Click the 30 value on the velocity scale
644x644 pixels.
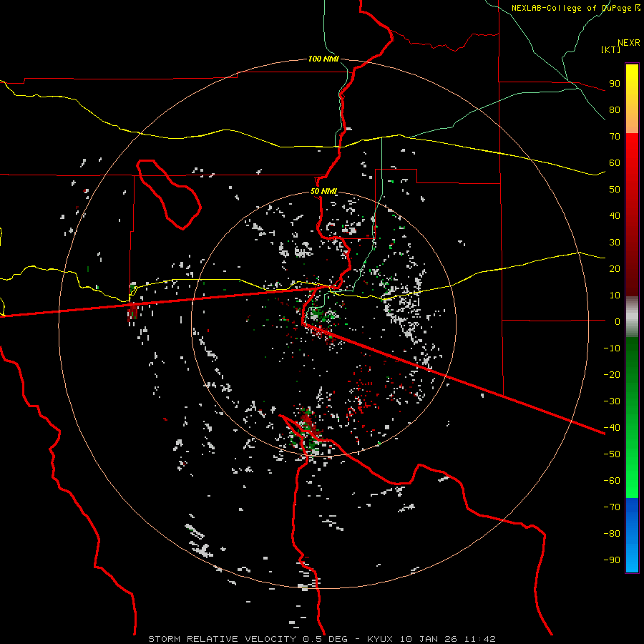615,243
